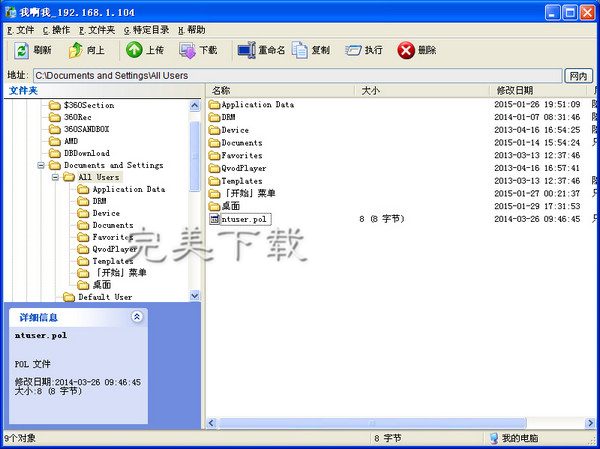Click the red 删除 delete icon

pos(406,51)
